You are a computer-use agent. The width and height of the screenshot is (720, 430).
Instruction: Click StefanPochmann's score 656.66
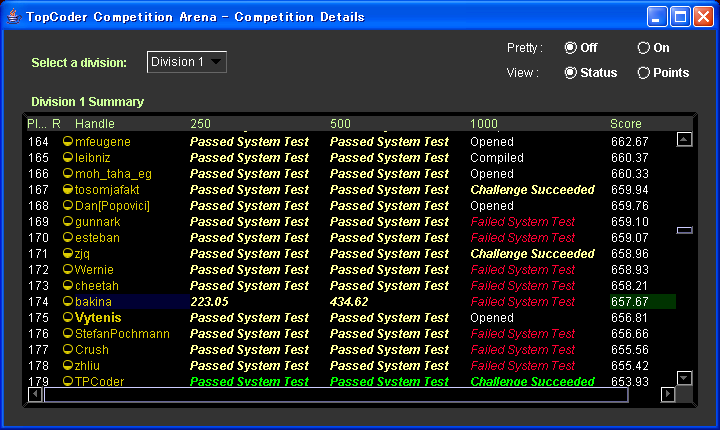pos(630,334)
